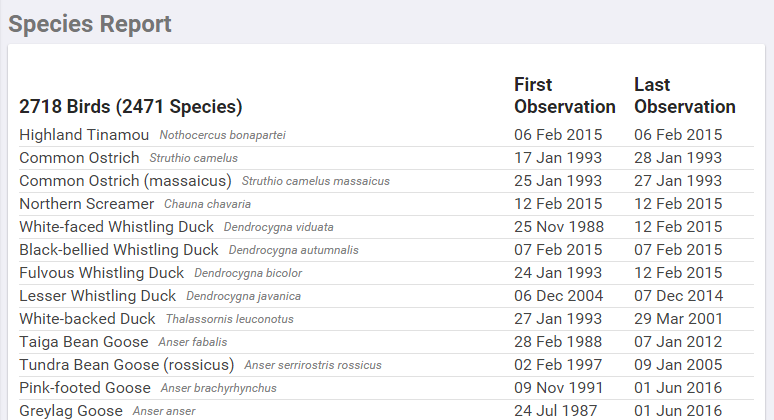Click White-faced Whistling Duck
The height and width of the screenshot is (420, 774).
116,227
